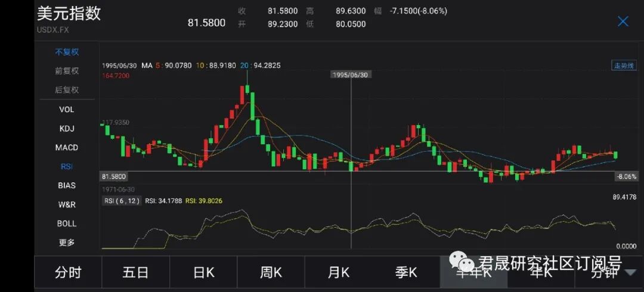644x292 pixels.
Task: Switch to 月K chart tab
Action: (x=339, y=272)
